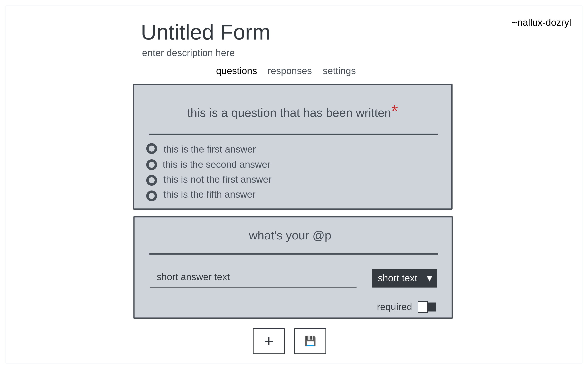The width and height of the screenshot is (588, 369).
Task: Toggle the required switch
Action: [x=427, y=307]
